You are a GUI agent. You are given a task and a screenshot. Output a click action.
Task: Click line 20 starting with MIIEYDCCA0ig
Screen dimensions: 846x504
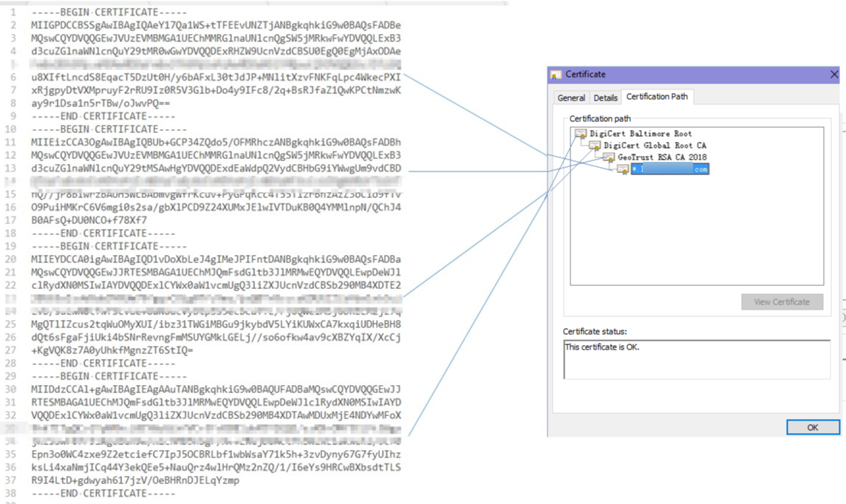tap(216, 259)
